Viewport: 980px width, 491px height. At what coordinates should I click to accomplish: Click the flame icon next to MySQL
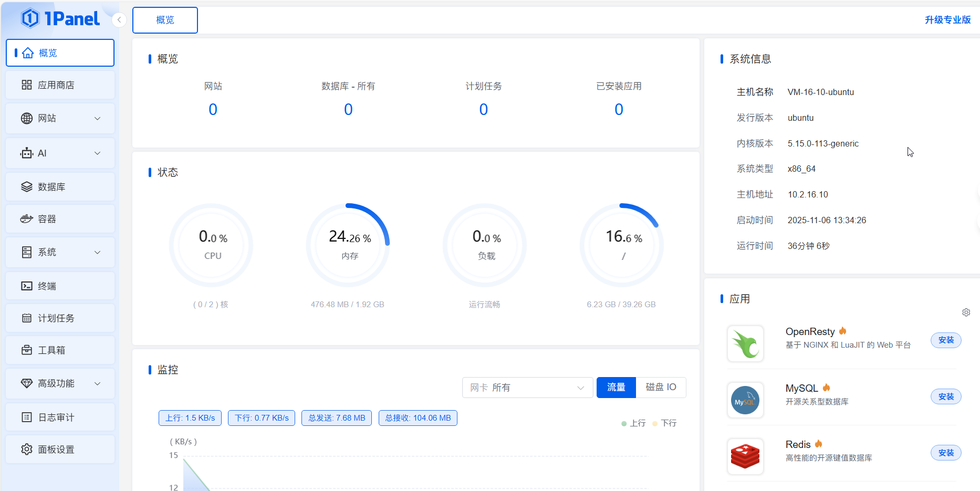826,388
